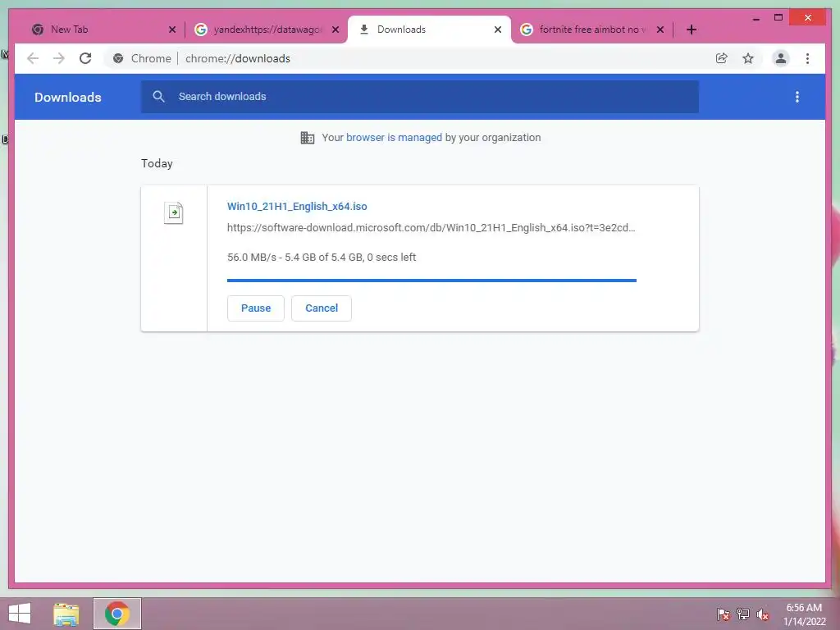Image resolution: width=840 pixels, height=630 pixels.
Task: Open the Win10_21H1_English_x64.iso file link
Action: click(x=297, y=206)
